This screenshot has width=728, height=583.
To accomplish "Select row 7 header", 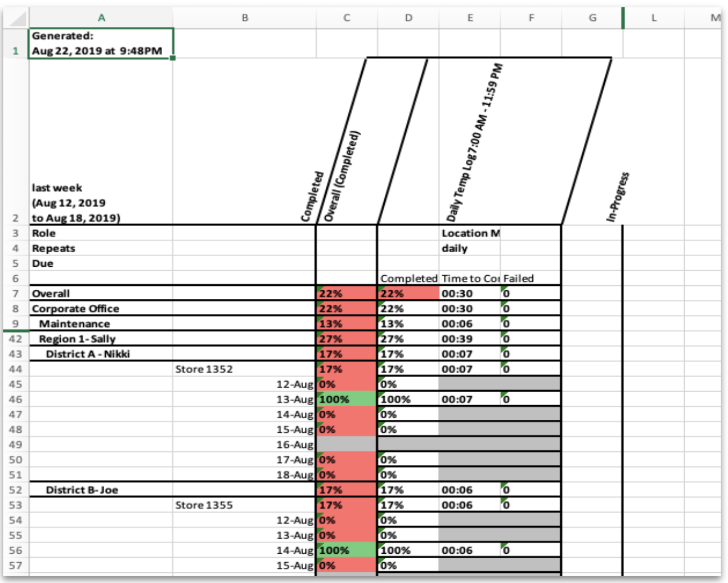I will pyautogui.click(x=15, y=293).
